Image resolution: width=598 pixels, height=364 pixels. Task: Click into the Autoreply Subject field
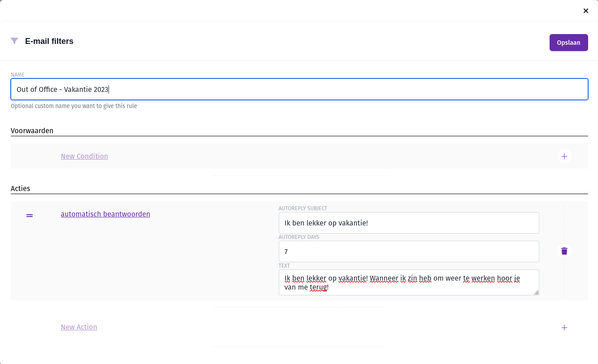point(408,223)
